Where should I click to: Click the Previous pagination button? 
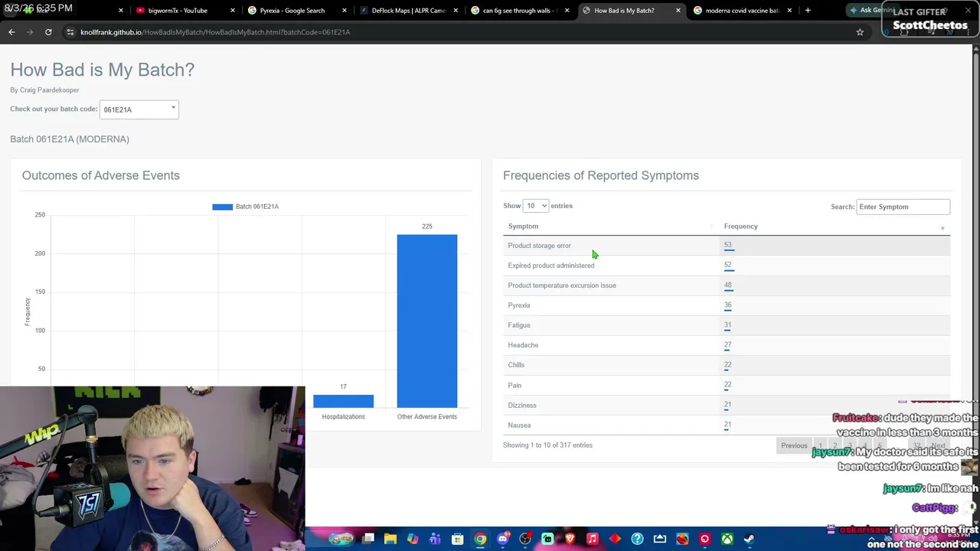[x=794, y=445]
